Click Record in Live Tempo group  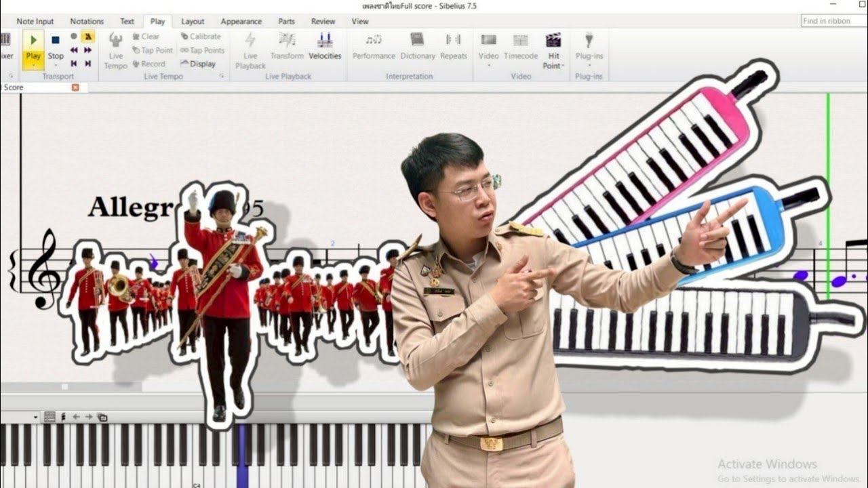pyautogui.click(x=149, y=64)
